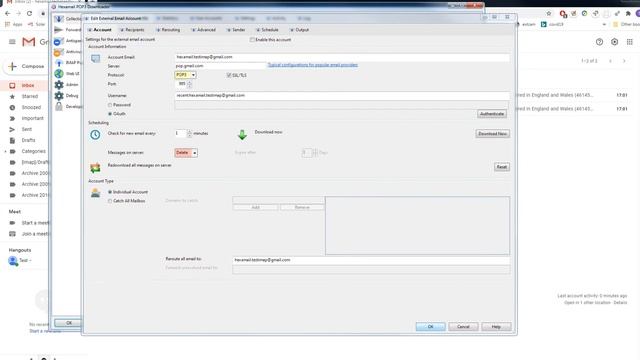Select the Web UI globe icon
The height and width of the screenshot is (360, 640).
59,74
